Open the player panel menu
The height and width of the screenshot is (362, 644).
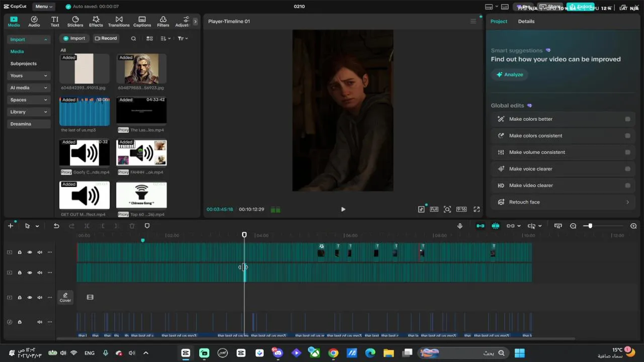[x=473, y=21]
